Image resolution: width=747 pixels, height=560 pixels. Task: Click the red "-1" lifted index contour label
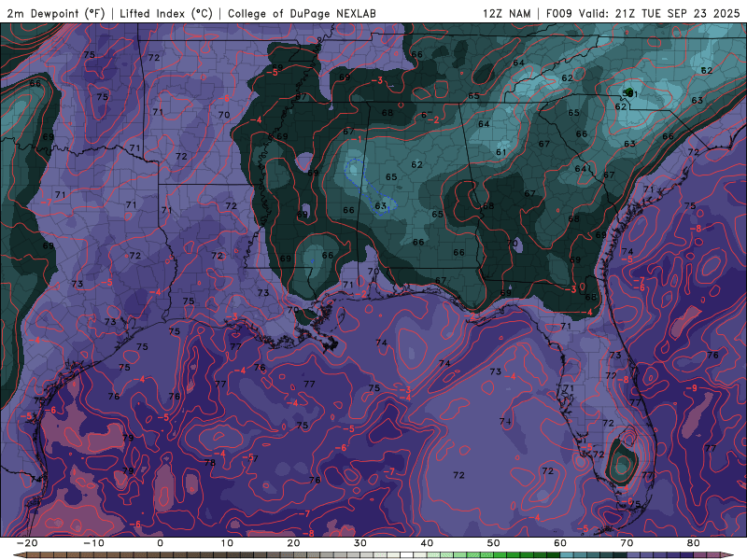pyautogui.click(x=358, y=139)
